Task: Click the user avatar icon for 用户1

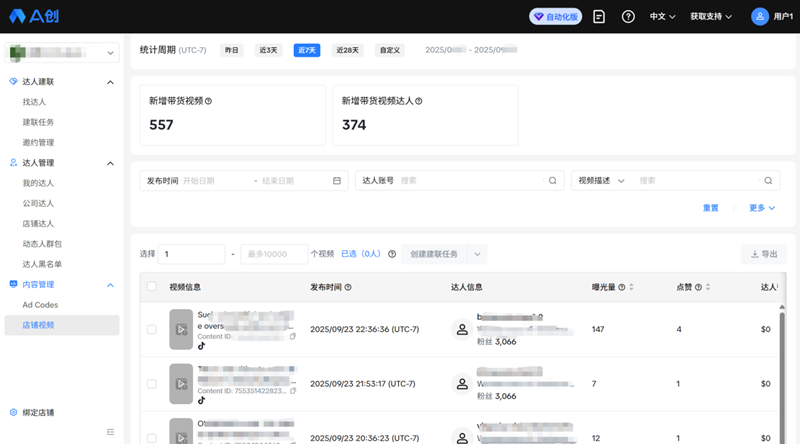Action: [760, 17]
